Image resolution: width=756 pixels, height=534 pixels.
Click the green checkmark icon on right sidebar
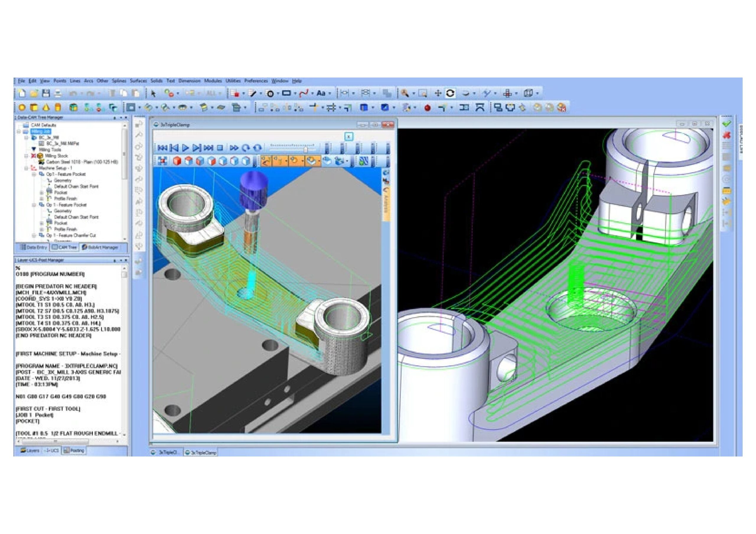[727, 124]
